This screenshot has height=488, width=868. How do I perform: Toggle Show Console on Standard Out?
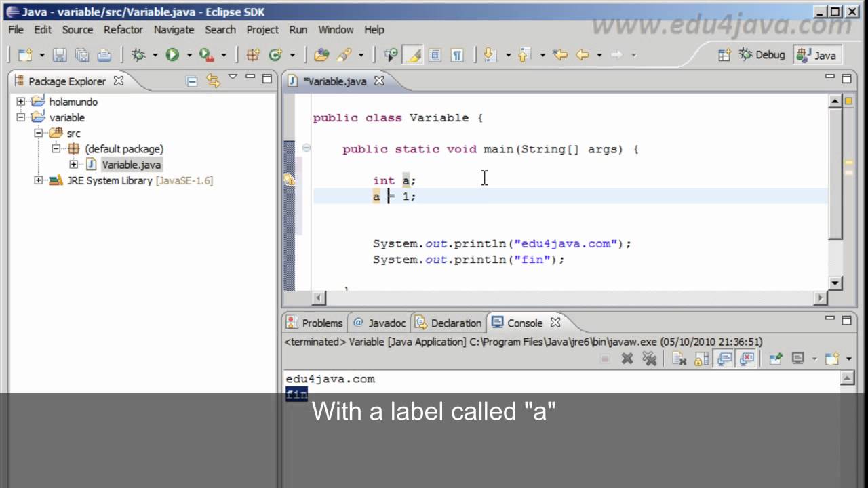724,359
